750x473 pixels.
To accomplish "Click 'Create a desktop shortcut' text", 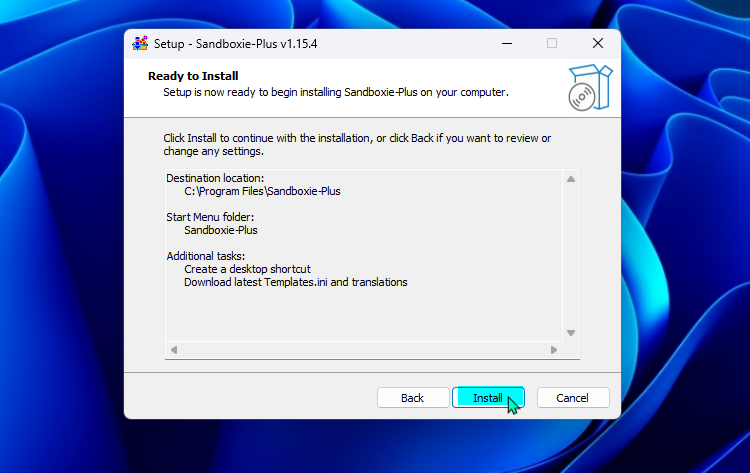I will tap(247, 269).
